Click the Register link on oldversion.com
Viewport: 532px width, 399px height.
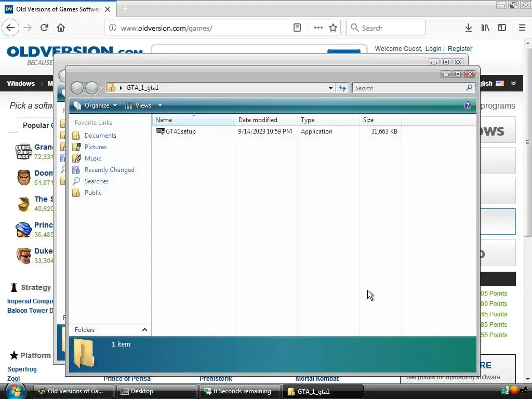coord(460,48)
